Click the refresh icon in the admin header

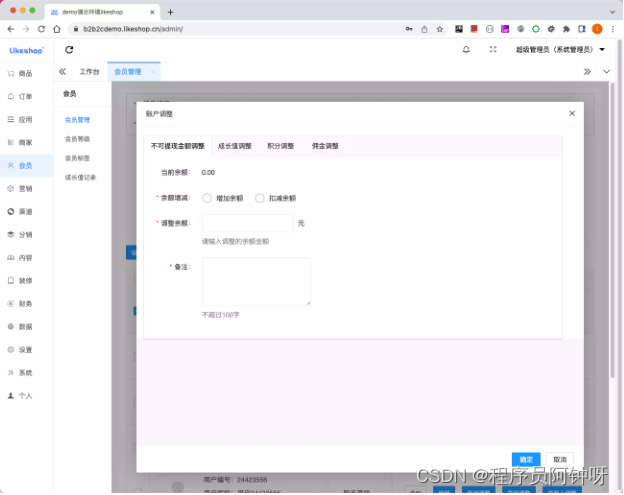pos(69,49)
